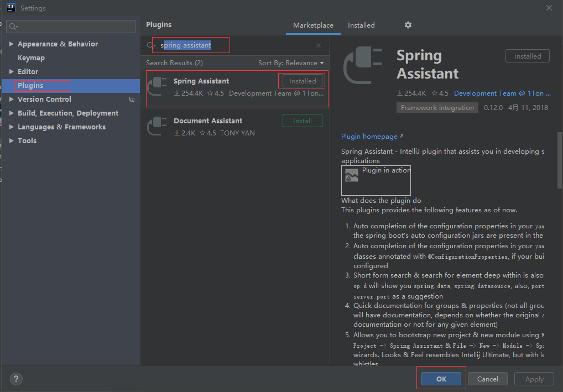Expand Languages & Frameworks node
This screenshot has height=392, width=563.
coord(12,127)
